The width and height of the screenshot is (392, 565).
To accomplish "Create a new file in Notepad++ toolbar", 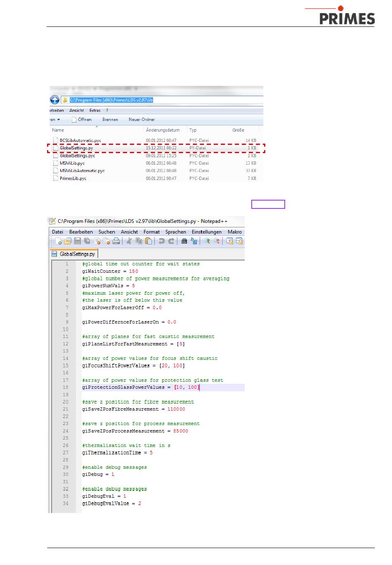I will [58, 241].
